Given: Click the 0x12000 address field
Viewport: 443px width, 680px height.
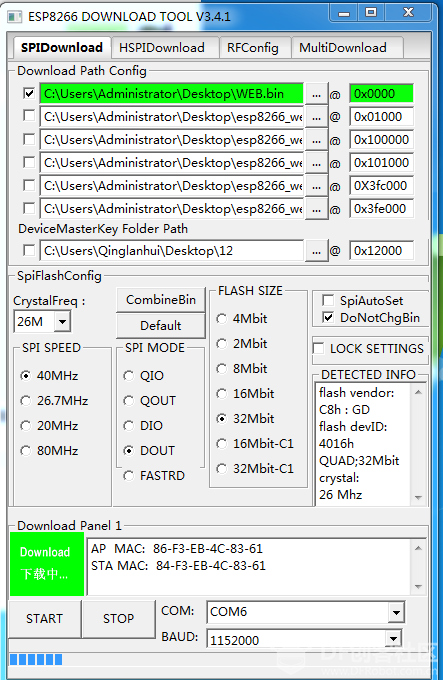Looking at the screenshot, I should point(381,251).
